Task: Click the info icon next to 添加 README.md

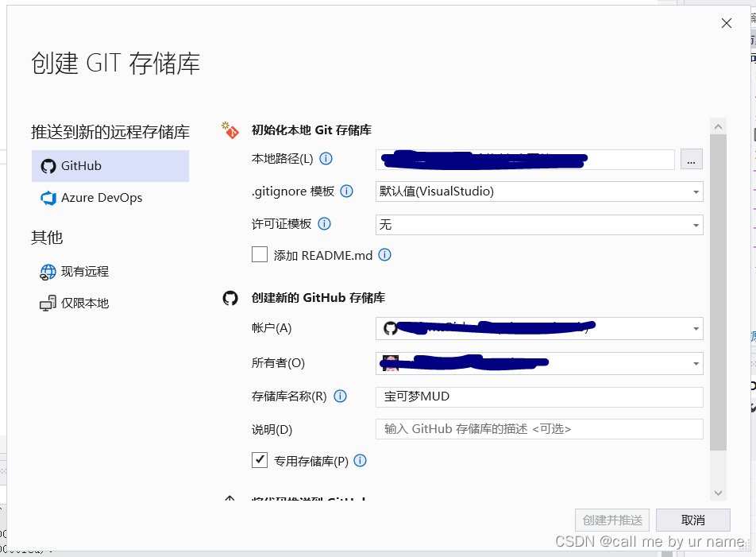Action: (385, 254)
